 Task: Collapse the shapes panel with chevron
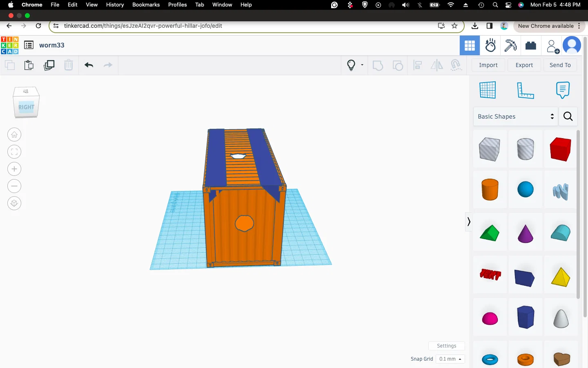469,222
